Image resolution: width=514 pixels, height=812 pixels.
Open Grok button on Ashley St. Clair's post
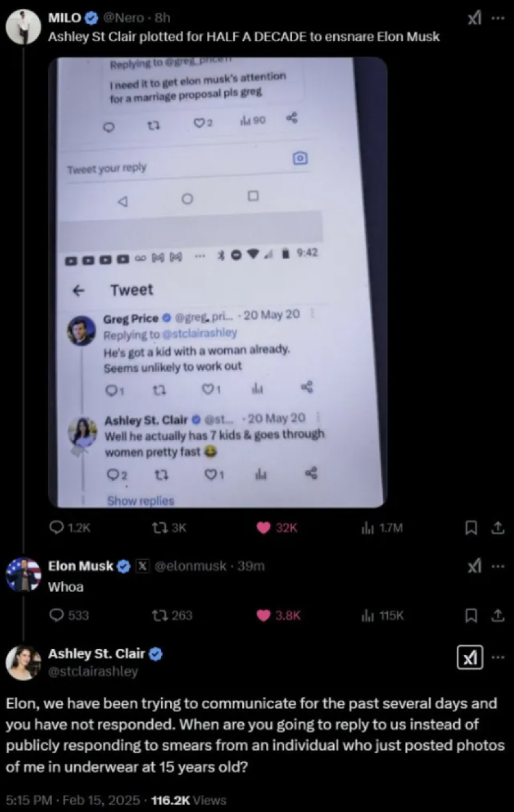click(x=471, y=658)
